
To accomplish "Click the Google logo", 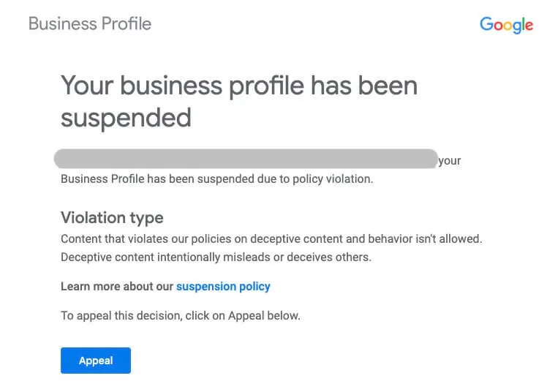I will coord(506,25).
